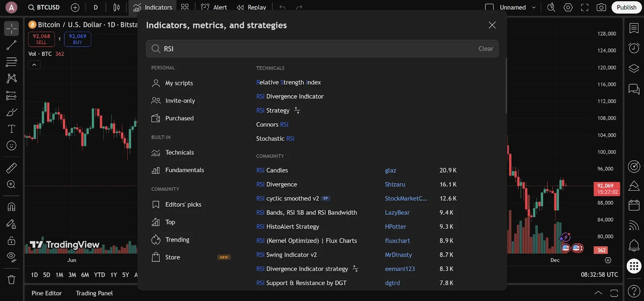Screen dimensions: 644x301
Task: Select the brush drawing tool
Action: (x=12, y=112)
